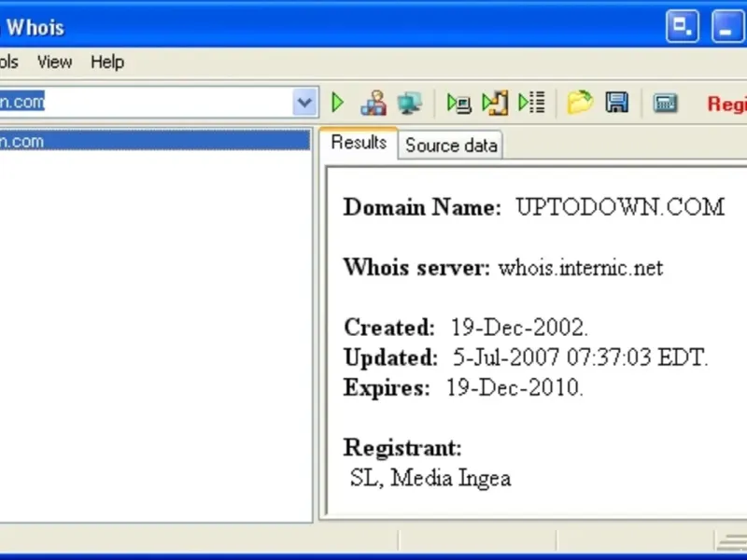
Task: Open the View menu
Action: (55, 62)
